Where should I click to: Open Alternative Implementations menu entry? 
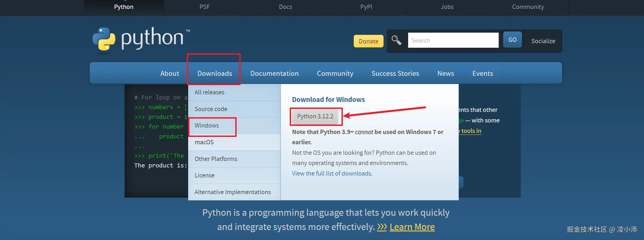pyautogui.click(x=233, y=192)
